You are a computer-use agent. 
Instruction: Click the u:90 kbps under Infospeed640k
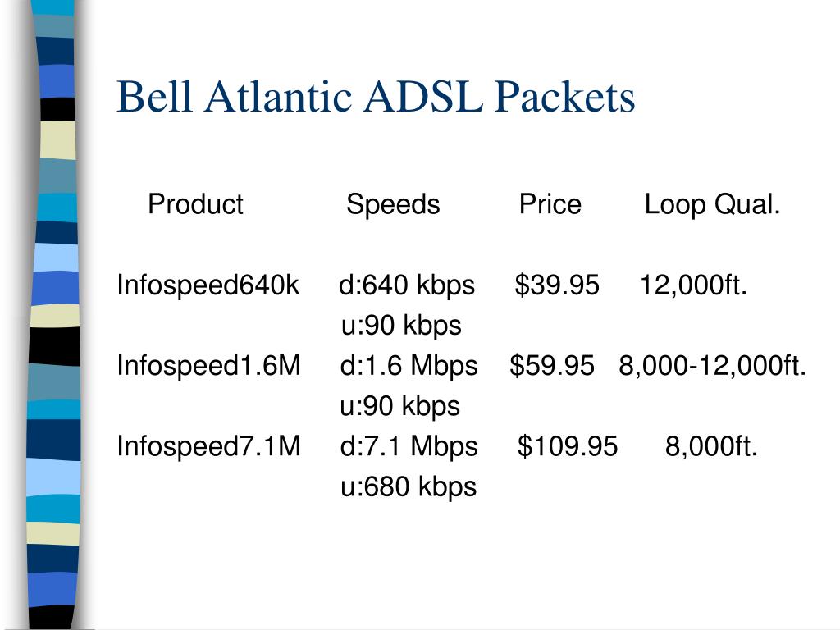pyautogui.click(x=401, y=326)
